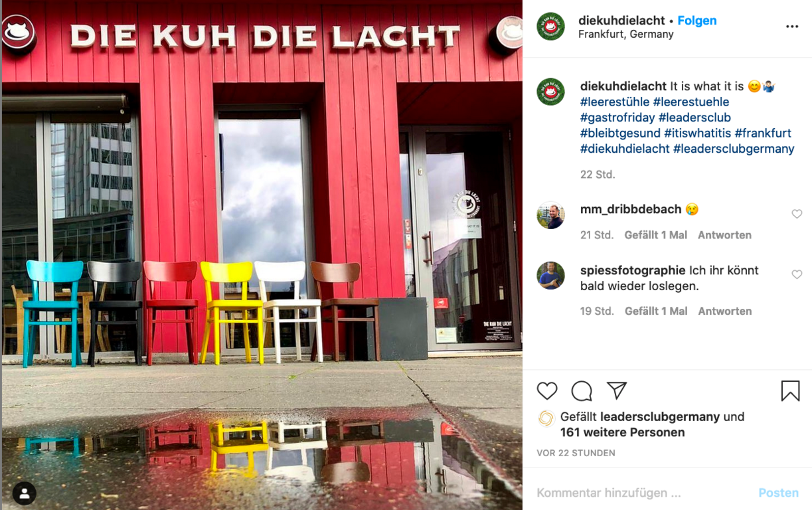Like spiessfotographie's comment heart
The width and height of the screenshot is (812, 510).
[x=797, y=274]
